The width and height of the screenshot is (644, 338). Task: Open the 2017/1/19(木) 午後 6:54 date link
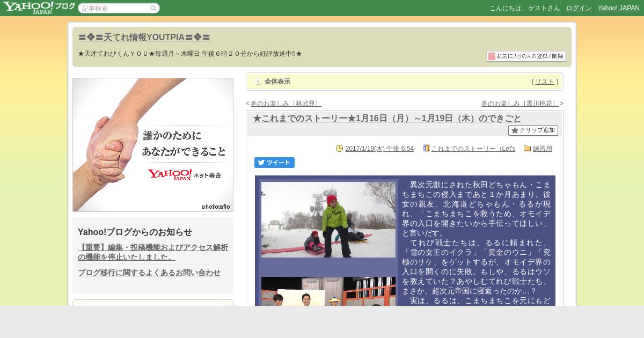pos(379,149)
